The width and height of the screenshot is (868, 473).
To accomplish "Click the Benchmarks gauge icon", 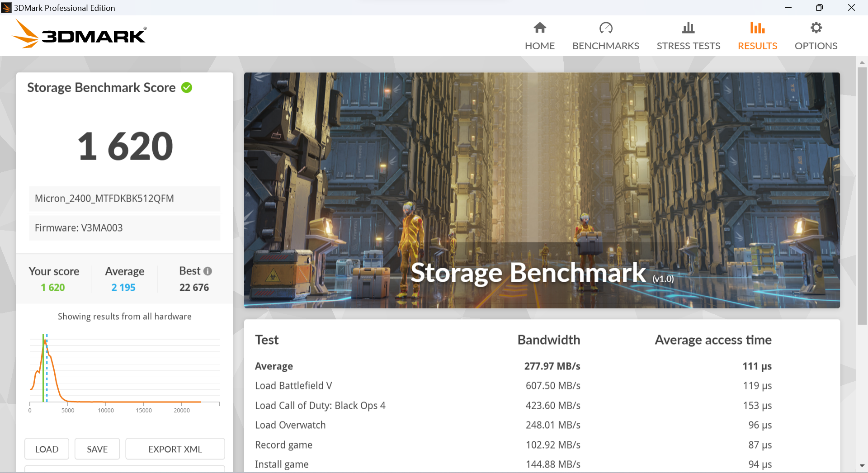I will 606,28.
